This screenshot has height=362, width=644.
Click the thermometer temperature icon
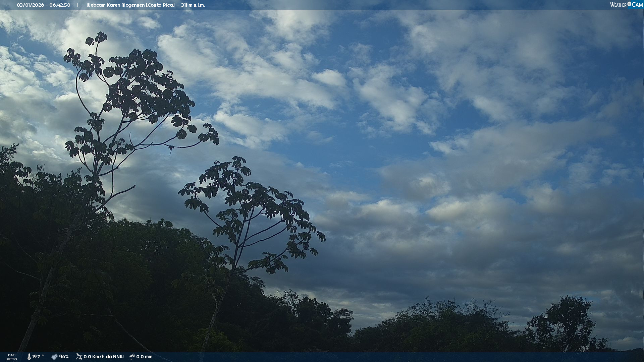pyautogui.click(x=29, y=357)
